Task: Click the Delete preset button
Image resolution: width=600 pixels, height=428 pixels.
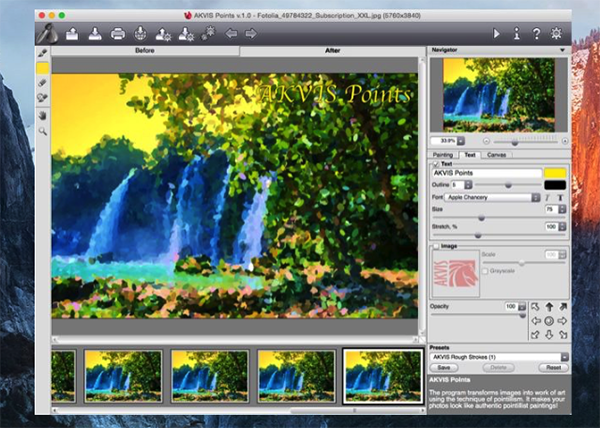Action: (498, 368)
